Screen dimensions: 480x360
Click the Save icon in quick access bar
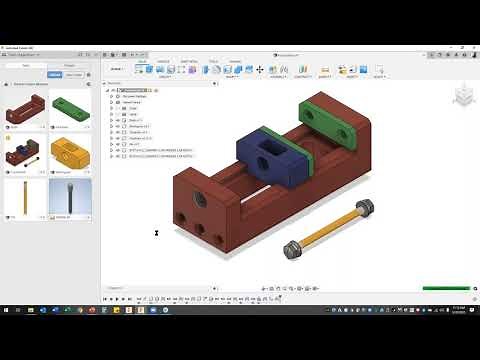(x=124, y=55)
